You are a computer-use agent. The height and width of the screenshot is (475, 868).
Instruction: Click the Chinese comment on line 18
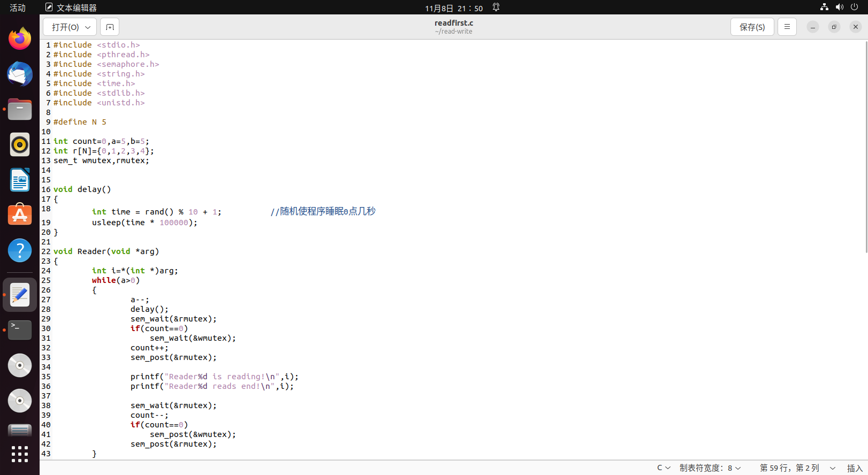tap(323, 211)
